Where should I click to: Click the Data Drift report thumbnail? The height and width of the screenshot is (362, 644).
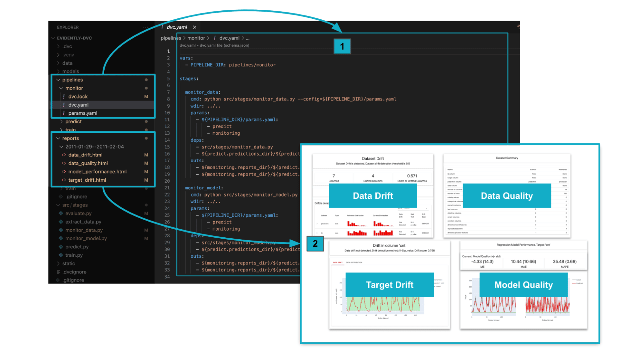point(373,196)
